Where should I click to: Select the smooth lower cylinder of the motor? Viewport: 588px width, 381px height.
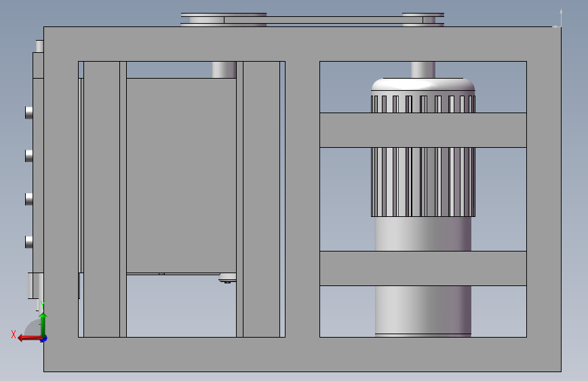423,234
